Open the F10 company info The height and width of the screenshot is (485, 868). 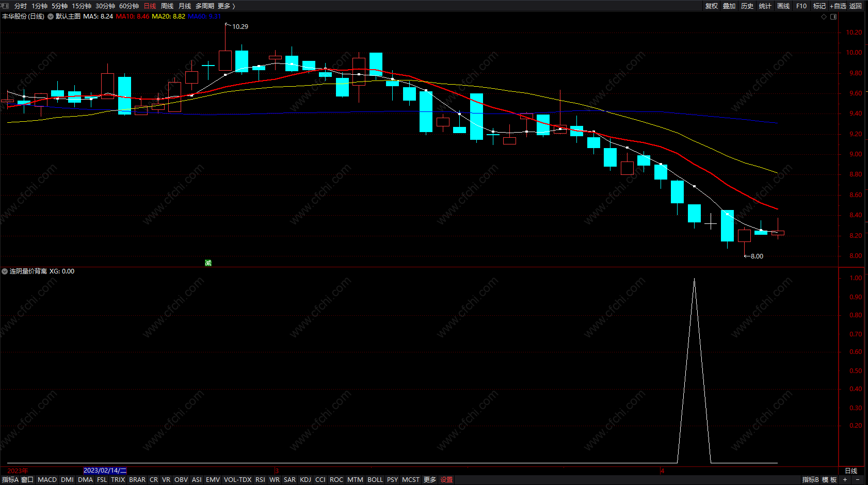(801, 6)
